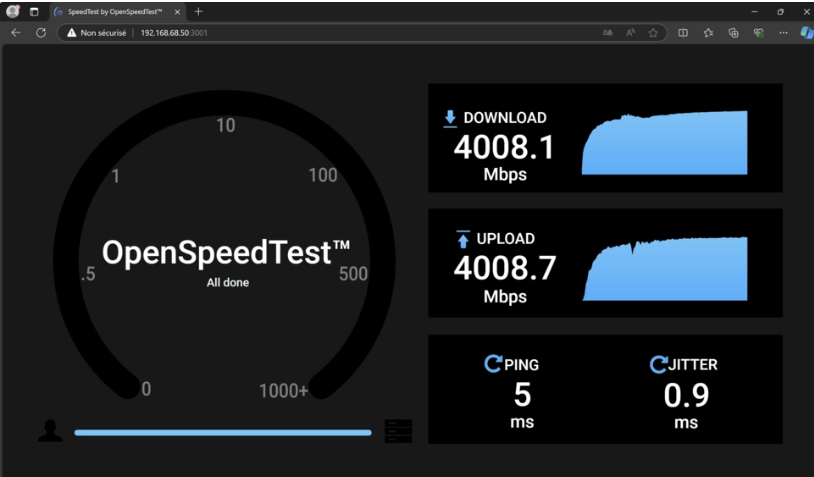Click the ping refresh icon
814x477 pixels.
493,364
